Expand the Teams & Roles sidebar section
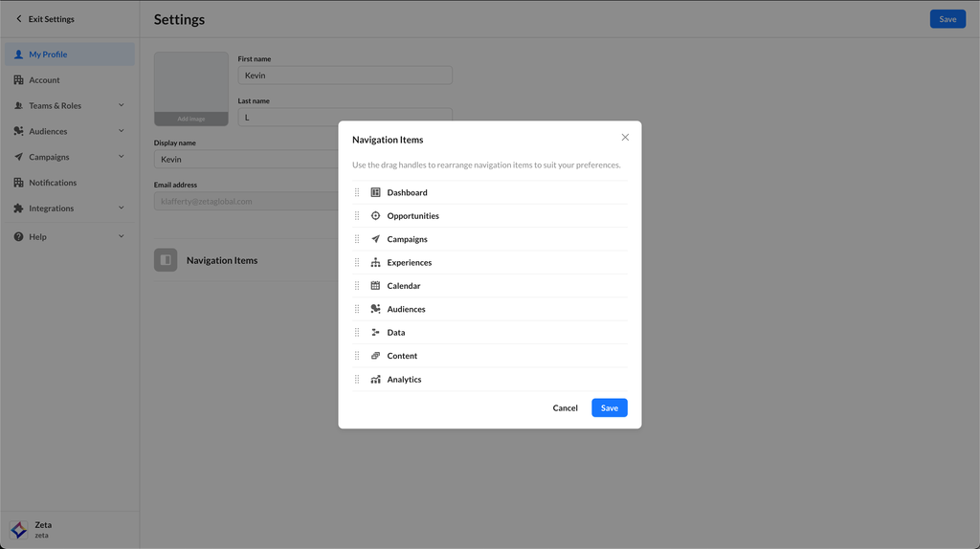The image size is (980, 549). [x=121, y=105]
